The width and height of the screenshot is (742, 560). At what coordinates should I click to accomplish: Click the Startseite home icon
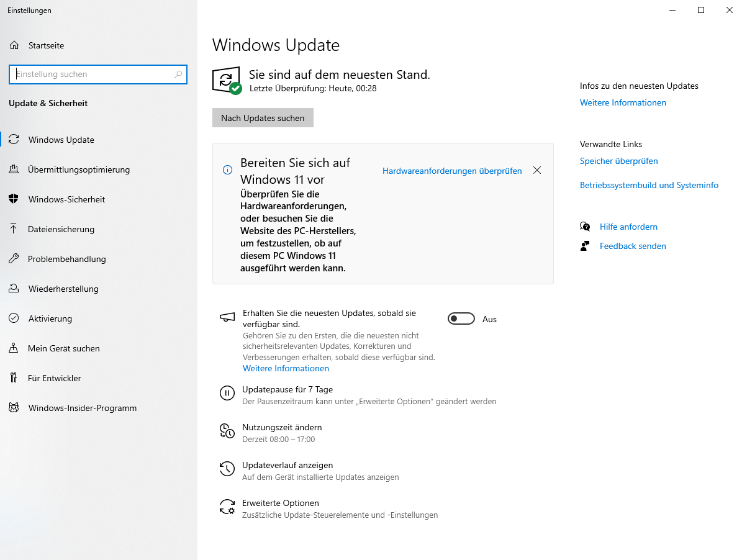point(14,45)
